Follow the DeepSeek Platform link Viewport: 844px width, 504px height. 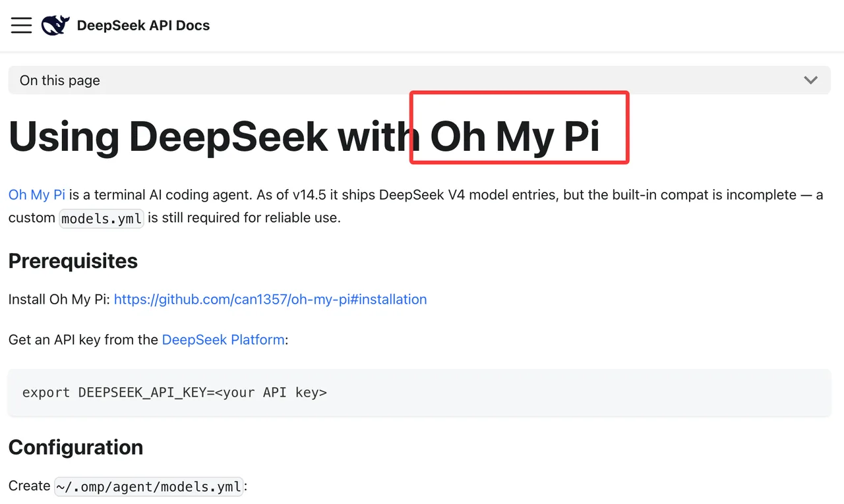(x=224, y=340)
